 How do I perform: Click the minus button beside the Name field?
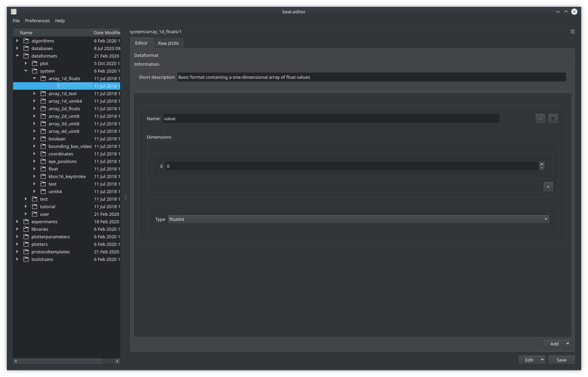point(540,118)
